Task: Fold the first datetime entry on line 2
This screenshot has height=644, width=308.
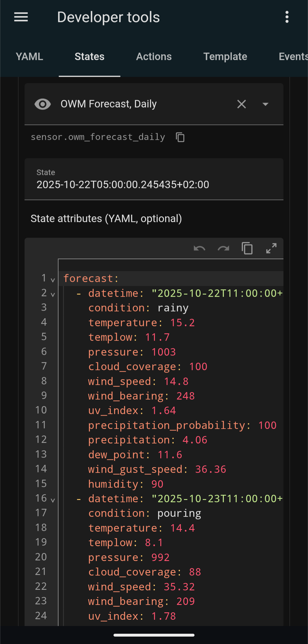Action: point(53,294)
